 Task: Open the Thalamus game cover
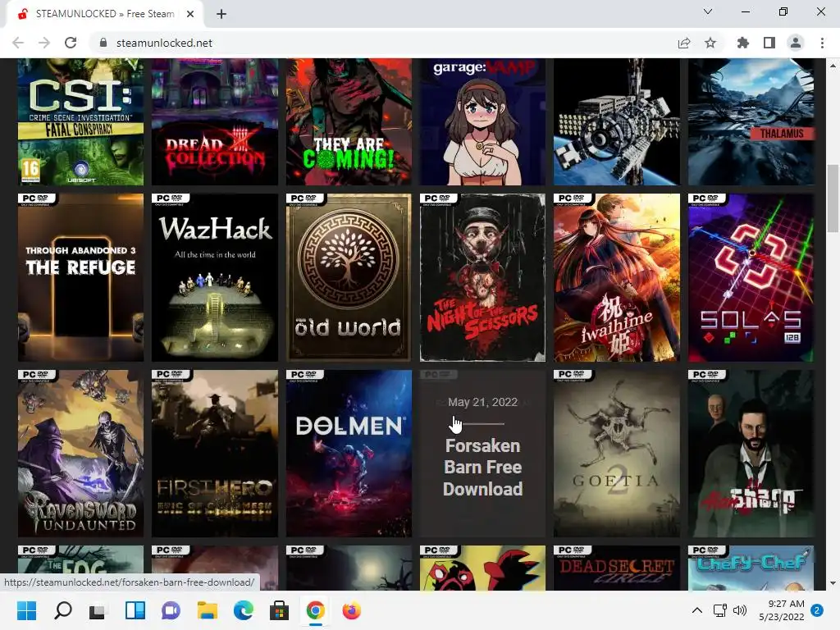pos(751,121)
